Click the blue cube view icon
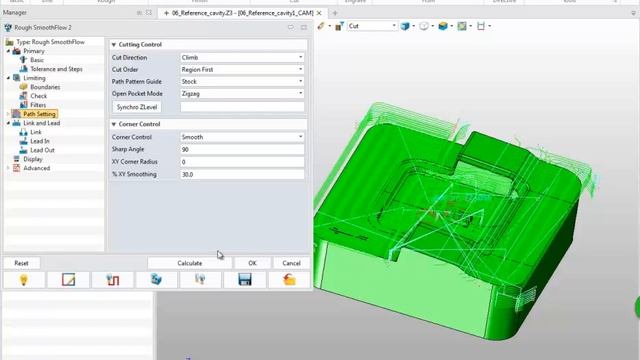 405,26
